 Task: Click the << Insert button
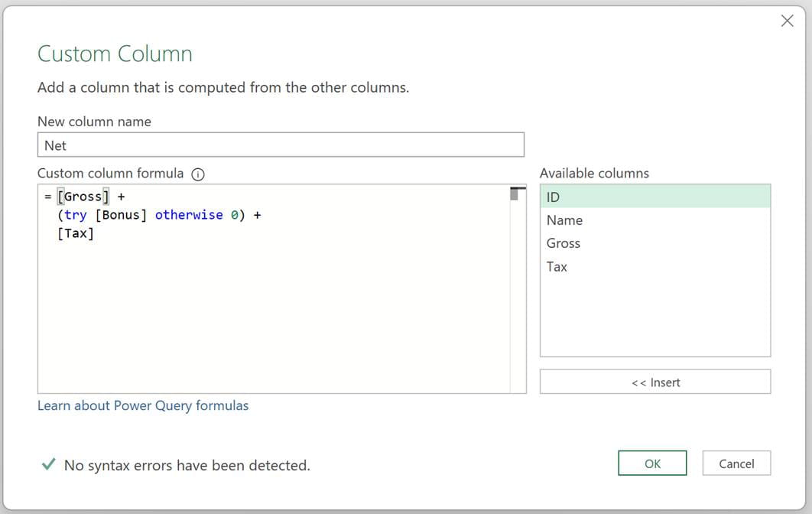pos(655,382)
